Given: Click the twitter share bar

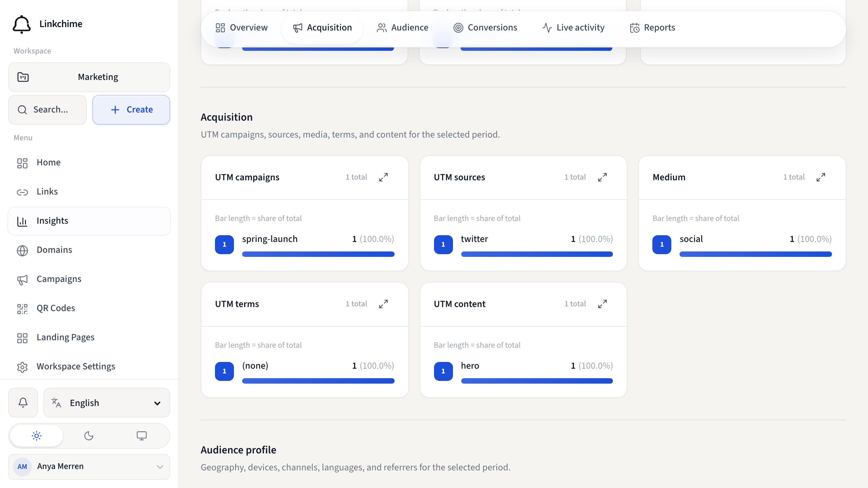Looking at the screenshot, I should (x=537, y=254).
